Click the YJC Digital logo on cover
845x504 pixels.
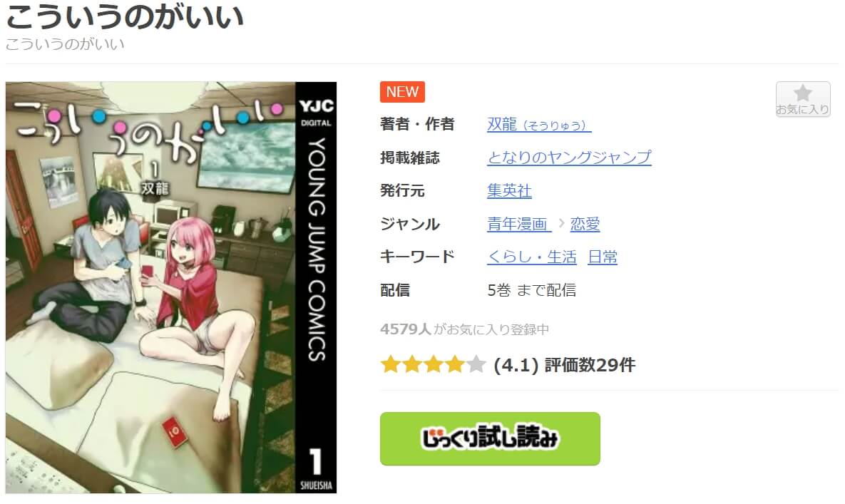point(317,112)
